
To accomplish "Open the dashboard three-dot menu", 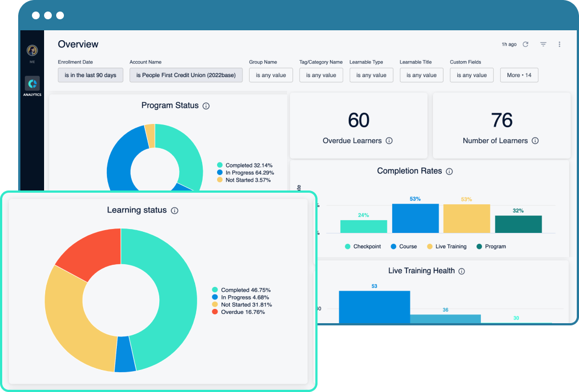I will click(x=559, y=44).
